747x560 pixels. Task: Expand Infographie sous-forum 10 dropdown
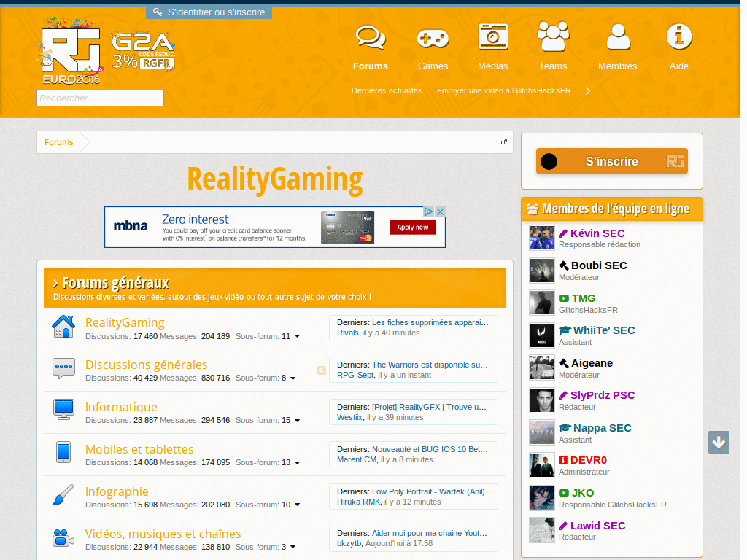click(x=298, y=505)
